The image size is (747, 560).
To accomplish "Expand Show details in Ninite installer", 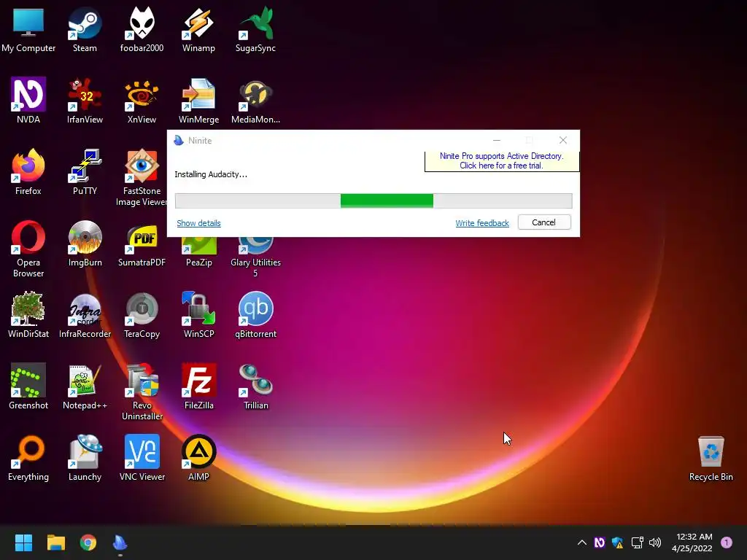I will [198, 223].
